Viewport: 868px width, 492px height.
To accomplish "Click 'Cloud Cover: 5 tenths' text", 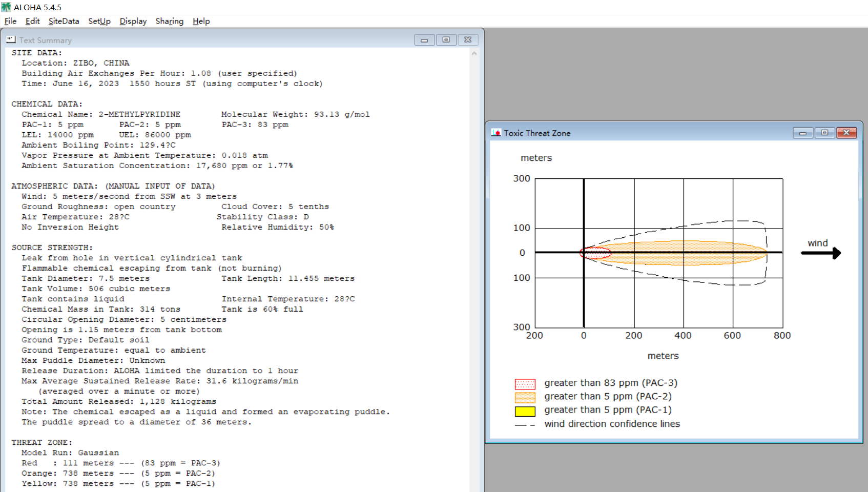I will [x=275, y=207].
